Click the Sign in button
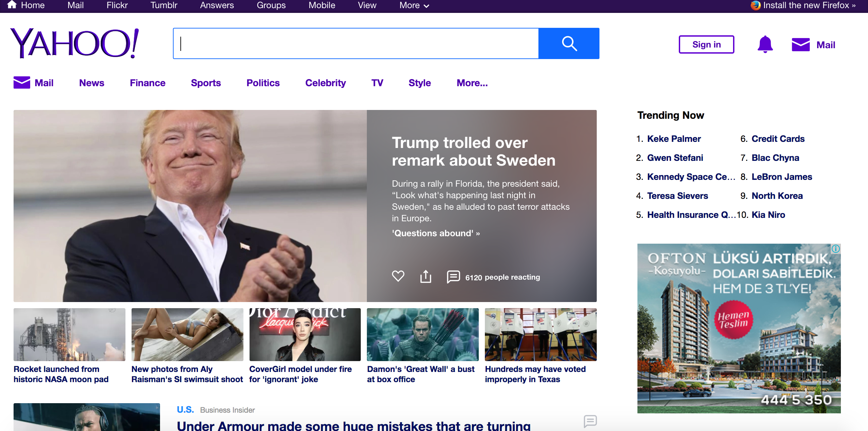 coord(706,44)
